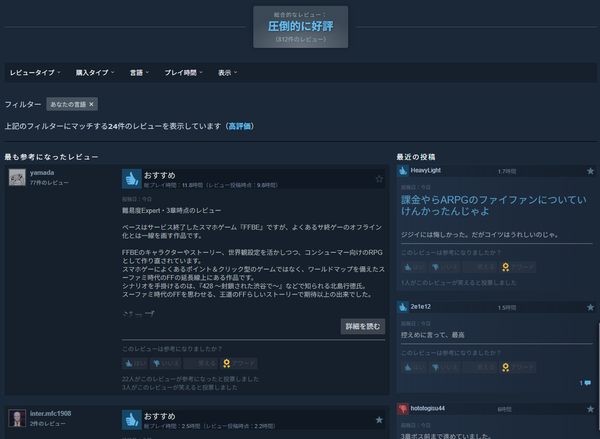
Task: Give an アワード to yamada's review
Action: [x=239, y=363]
